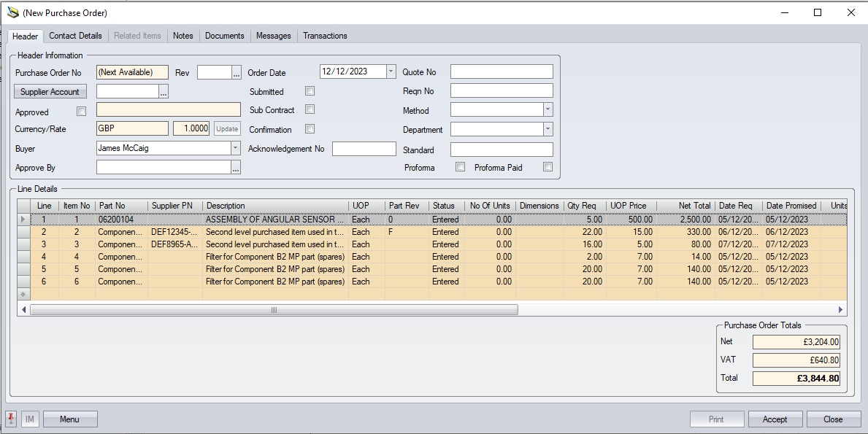The height and width of the screenshot is (434, 868).
Task: Open the Order Date calendar dropdown
Action: pos(391,71)
